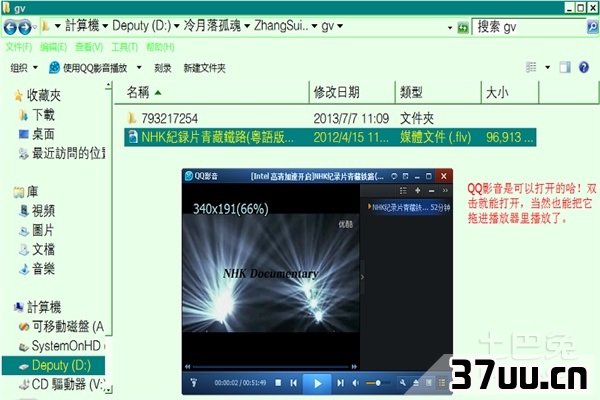Sort by the 大小 column header
This screenshot has width=600, height=400.
(510, 92)
